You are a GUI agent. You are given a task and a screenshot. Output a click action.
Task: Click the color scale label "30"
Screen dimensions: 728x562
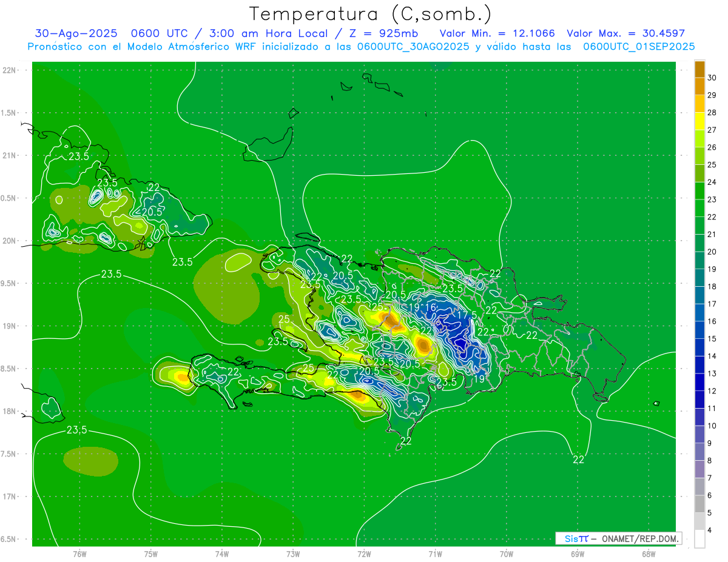point(712,78)
